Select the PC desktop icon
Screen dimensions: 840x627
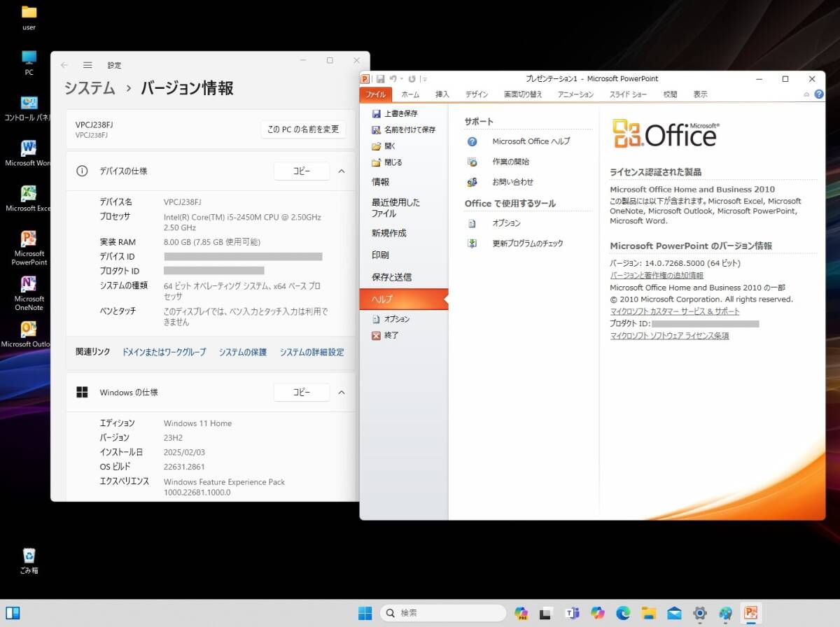(29, 63)
